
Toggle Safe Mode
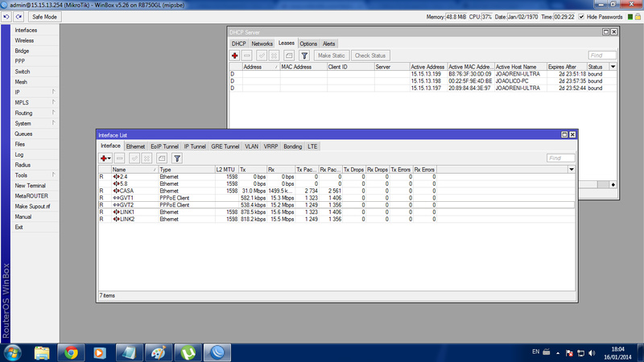pyautogui.click(x=44, y=17)
